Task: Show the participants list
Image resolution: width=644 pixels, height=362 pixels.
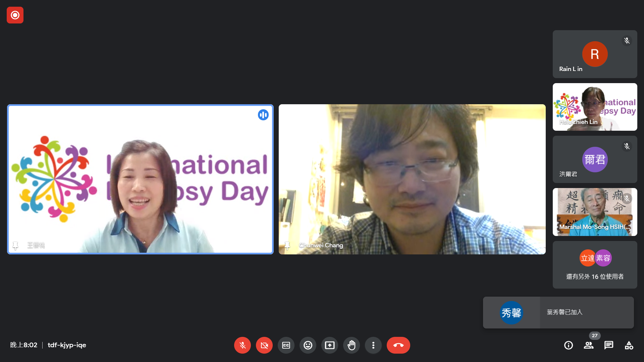Action: point(588,345)
